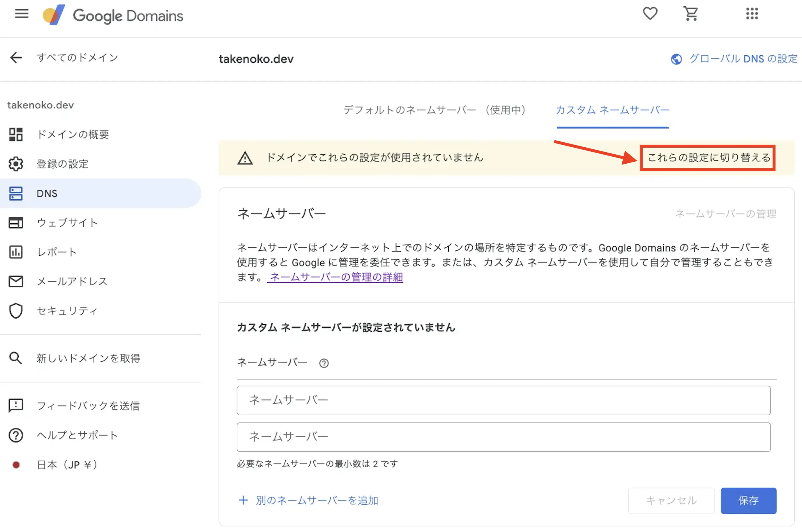Image resolution: width=802 pixels, height=532 pixels.
Task: Open saved favorites with the heart icon
Action: (650, 14)
